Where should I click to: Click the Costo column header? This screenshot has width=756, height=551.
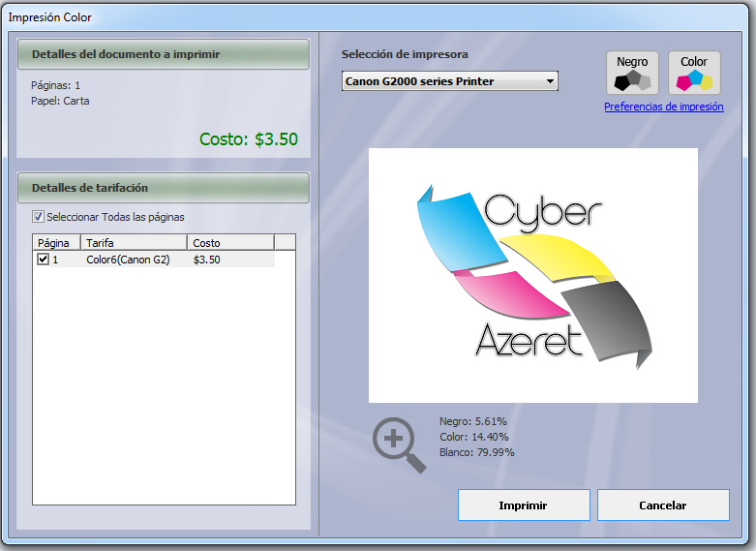tap(230, 242)
